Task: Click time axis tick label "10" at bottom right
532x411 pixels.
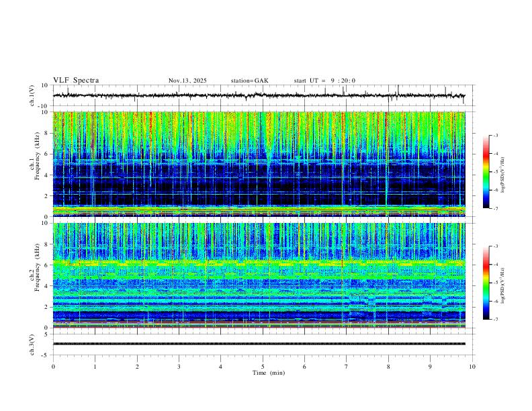Action: tap(472, 367)
